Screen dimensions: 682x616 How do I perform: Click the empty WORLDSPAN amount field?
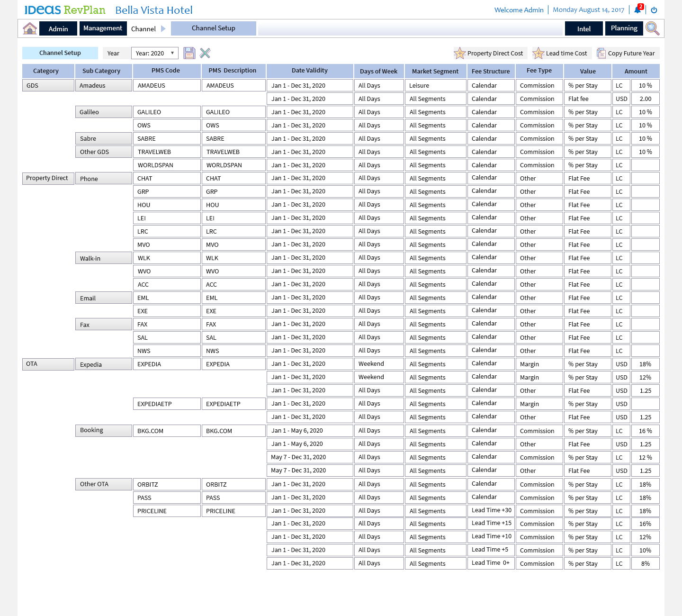tap(645, 165)
